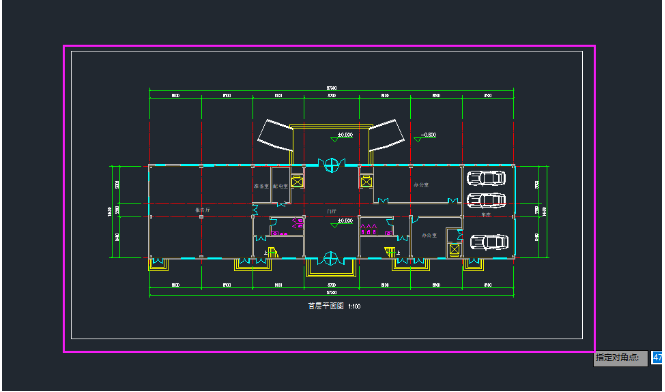Click the 1:100 scale text
665x392 pixels.
point(354,306)
